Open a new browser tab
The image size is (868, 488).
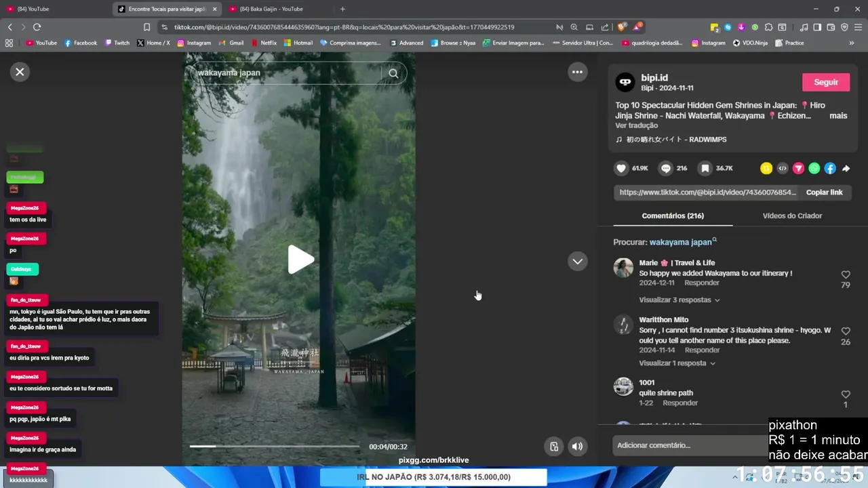342,9
